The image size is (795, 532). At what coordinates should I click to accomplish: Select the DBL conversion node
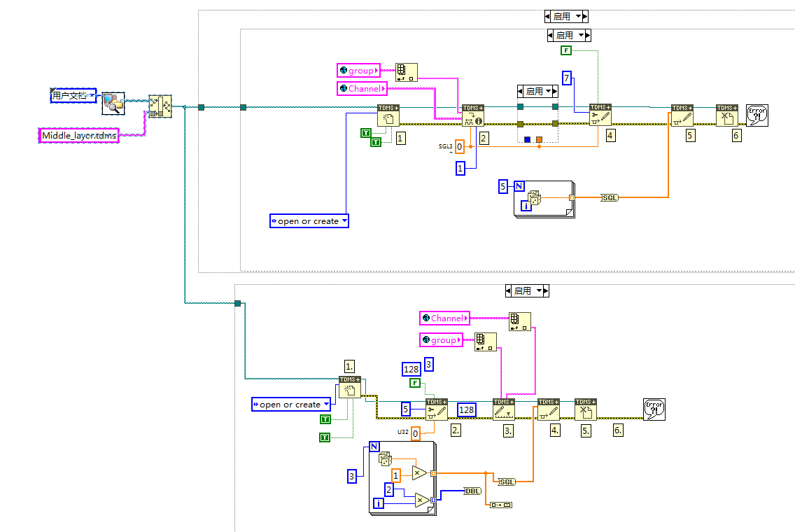pos(472,491)
